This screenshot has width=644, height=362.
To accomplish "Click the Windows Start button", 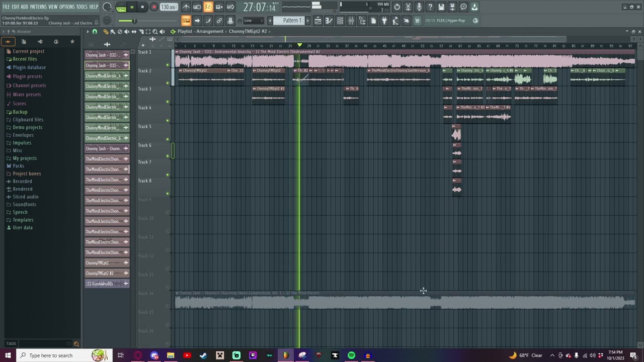I will 8,355.
